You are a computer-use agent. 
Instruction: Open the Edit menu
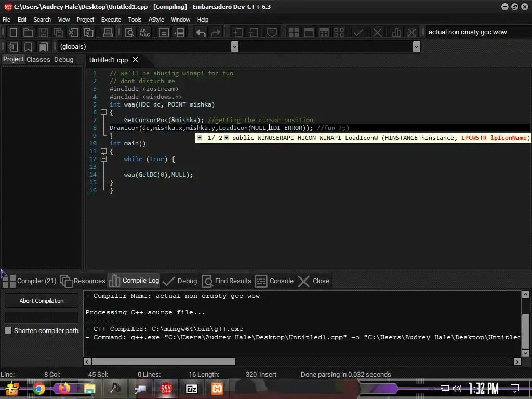[x=22, y=19]
